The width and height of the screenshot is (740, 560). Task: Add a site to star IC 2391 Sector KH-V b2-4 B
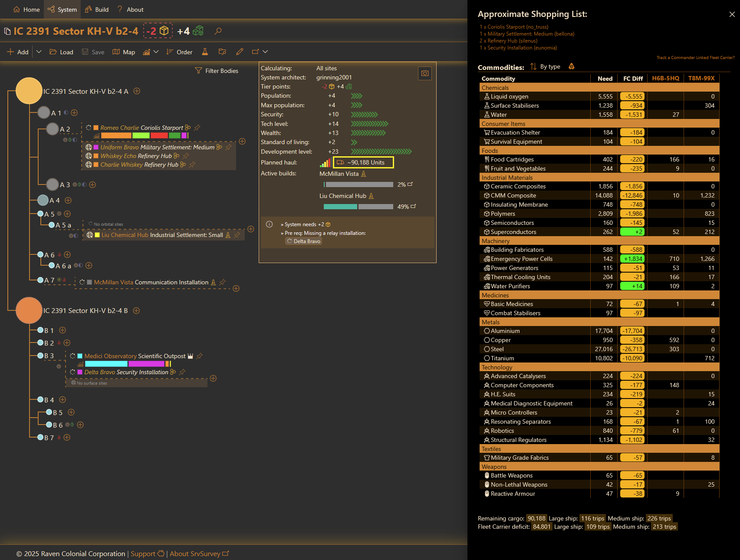[x=136, y=310]
